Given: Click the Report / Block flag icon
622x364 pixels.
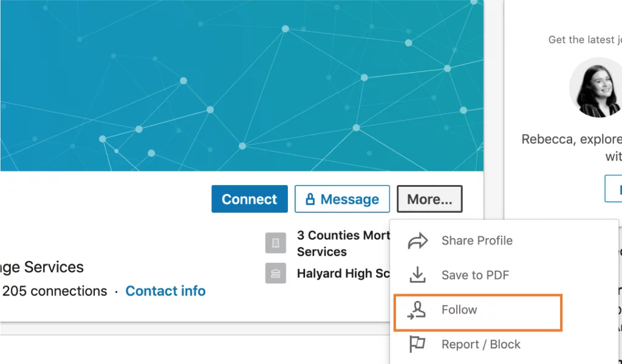Looking at the screenshot, I should (418, 344).
